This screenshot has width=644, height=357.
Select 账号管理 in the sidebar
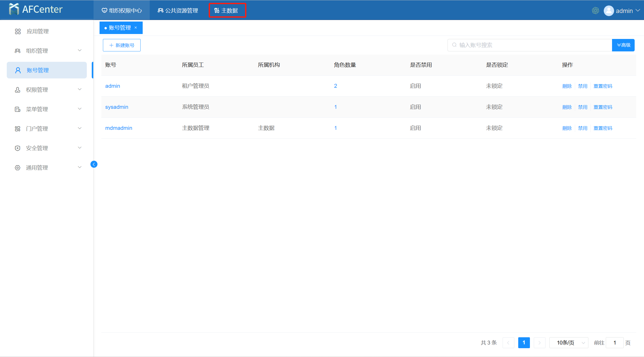(47, 70)
